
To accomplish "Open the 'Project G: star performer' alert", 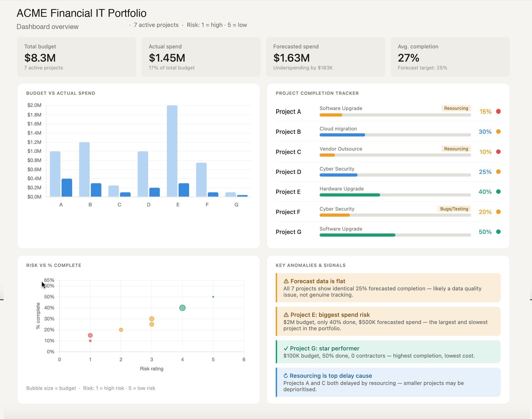I will 388,352.
